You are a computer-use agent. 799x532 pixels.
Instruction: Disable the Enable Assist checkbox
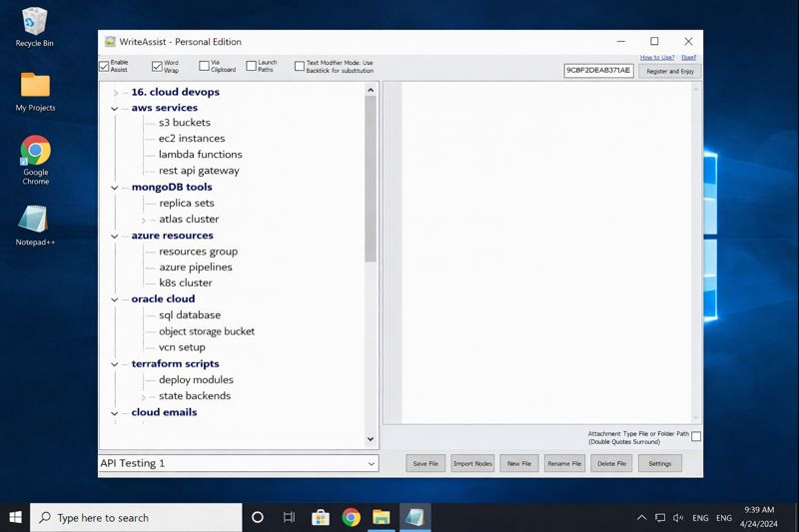pyautogui.click(x=104, y=67)
